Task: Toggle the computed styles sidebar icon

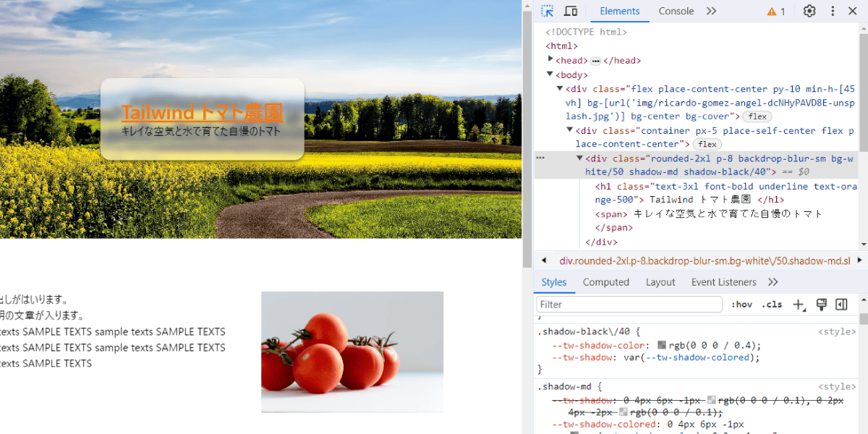Action: point(841,305)
